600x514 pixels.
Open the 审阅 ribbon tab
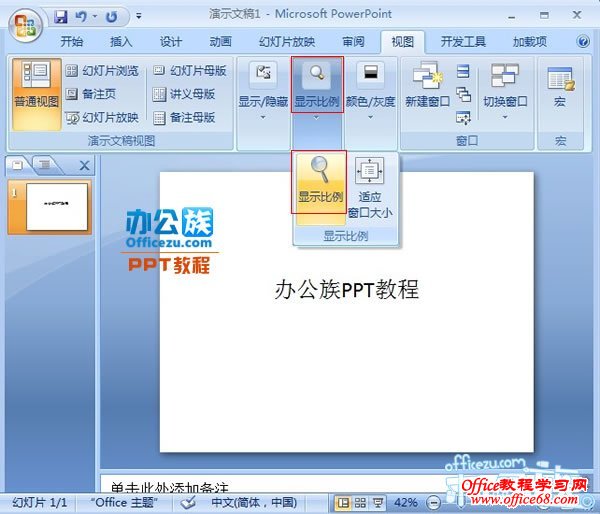pos(353,41)
